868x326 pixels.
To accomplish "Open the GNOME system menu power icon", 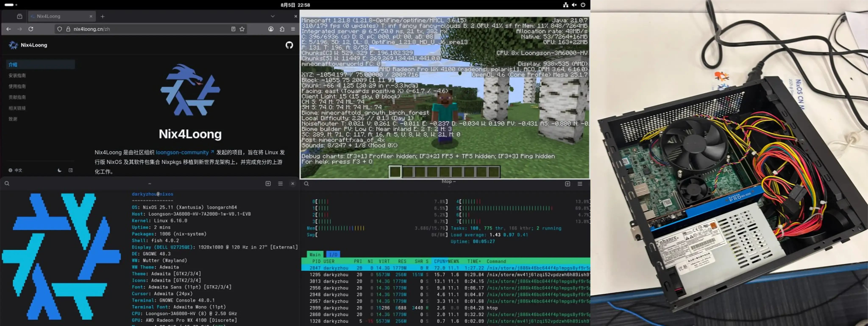I will [583, 5].
